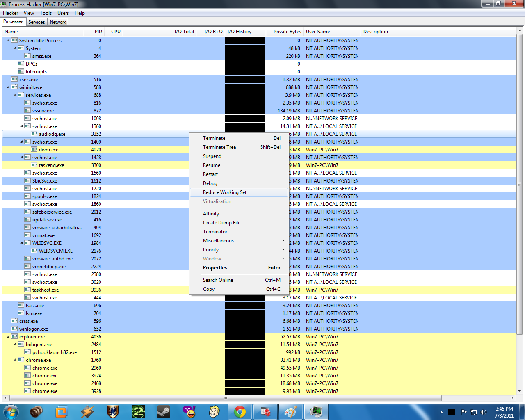Screen dimensions: 525x420
Task: Click the I/O Total column header
Action: pos(159,32)
